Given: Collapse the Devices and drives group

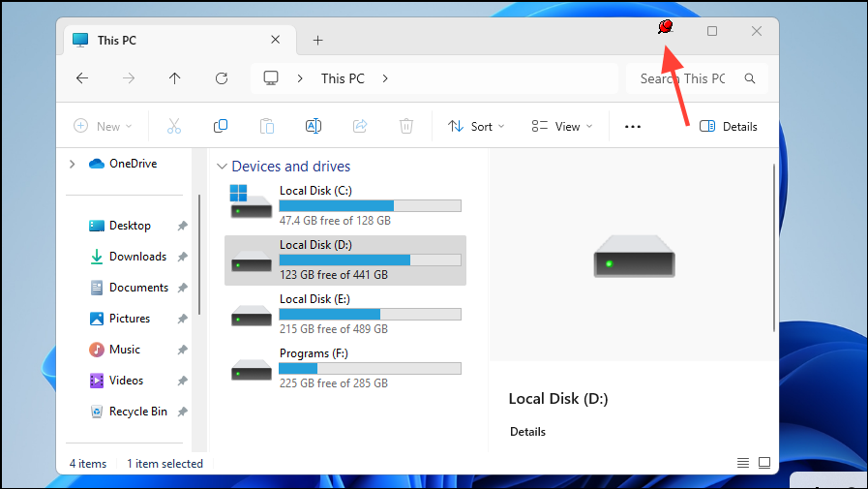Looking at the screenshot, I should (x=222, y=167).
